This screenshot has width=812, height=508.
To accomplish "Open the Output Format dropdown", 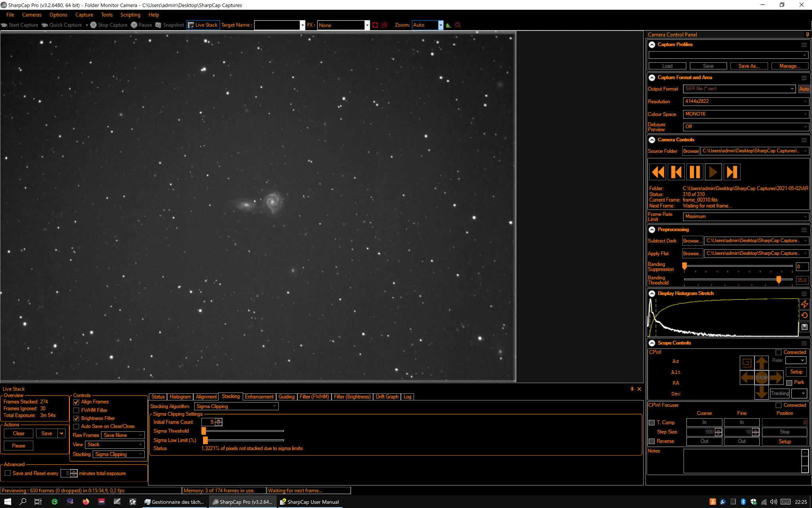I will pos(739,89).
